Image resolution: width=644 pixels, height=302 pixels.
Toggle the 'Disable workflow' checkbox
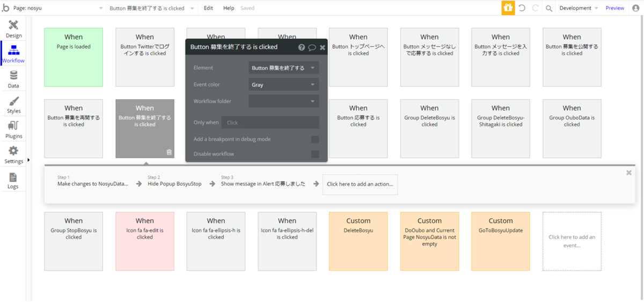tap(315, 154)
